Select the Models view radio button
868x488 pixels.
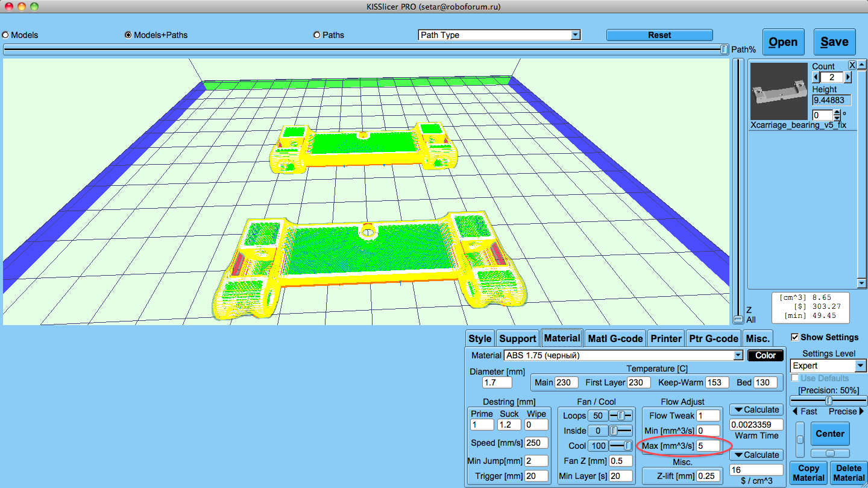[6, 35]
